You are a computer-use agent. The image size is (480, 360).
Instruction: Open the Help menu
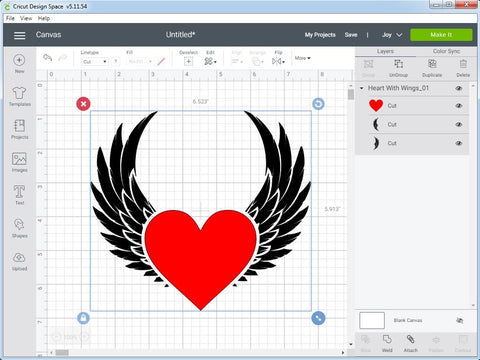click(x=44, y=18)
